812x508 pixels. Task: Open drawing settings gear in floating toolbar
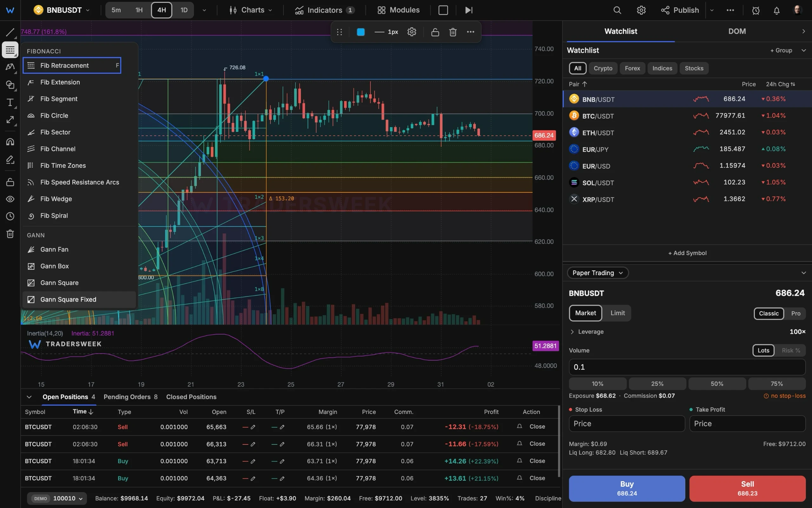(411, 32)
